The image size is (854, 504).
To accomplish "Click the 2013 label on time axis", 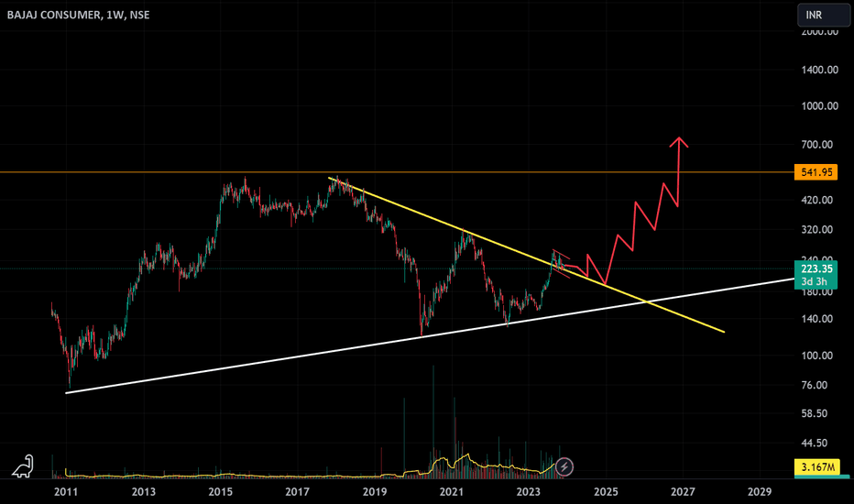I will [x=143, y=492].
